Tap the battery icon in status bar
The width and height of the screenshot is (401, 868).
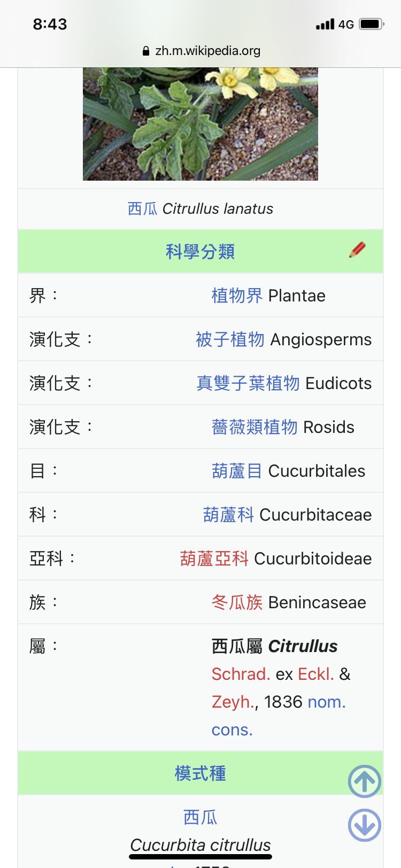tap(372, 24)
